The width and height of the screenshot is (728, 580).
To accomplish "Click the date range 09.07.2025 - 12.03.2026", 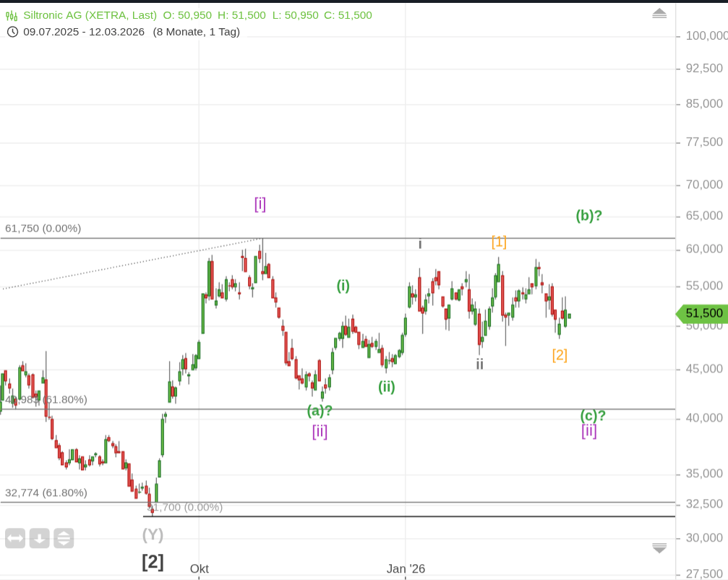I will [84, 32].
